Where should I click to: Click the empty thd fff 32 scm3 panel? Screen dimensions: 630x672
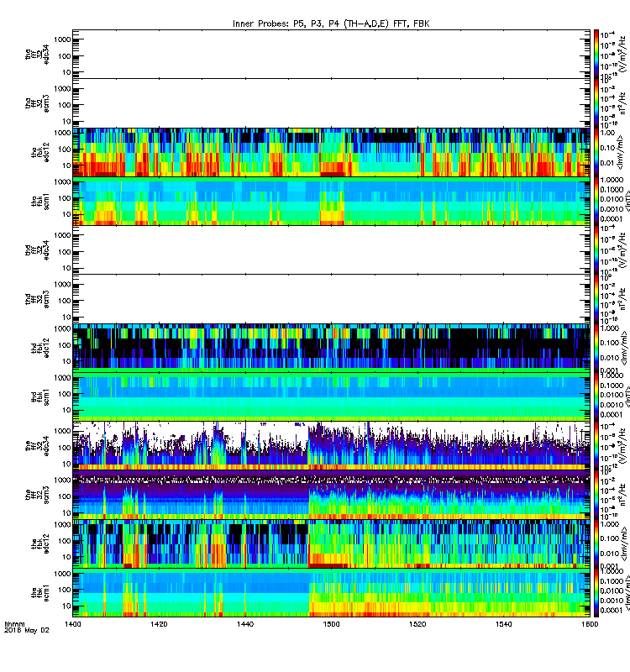coord(331,299)
